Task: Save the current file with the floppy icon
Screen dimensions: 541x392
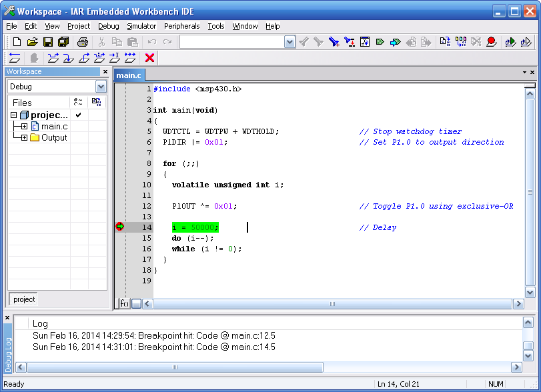Action: point(47,42)
